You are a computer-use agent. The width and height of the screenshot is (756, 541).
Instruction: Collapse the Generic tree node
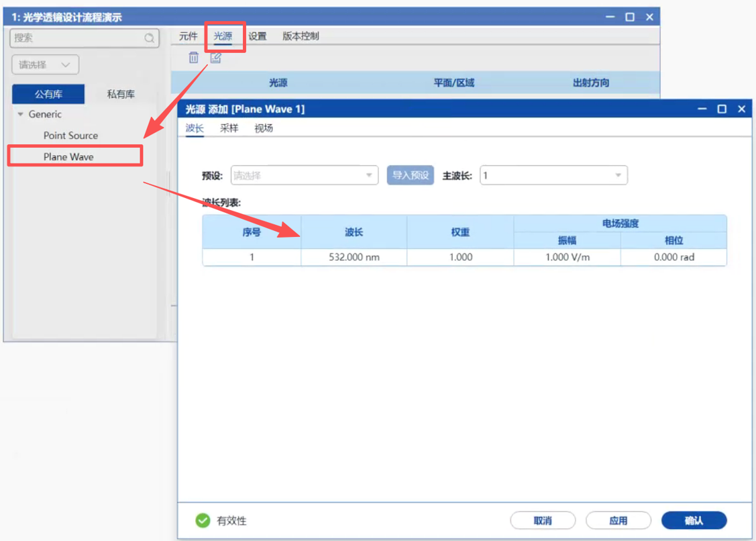21,115
